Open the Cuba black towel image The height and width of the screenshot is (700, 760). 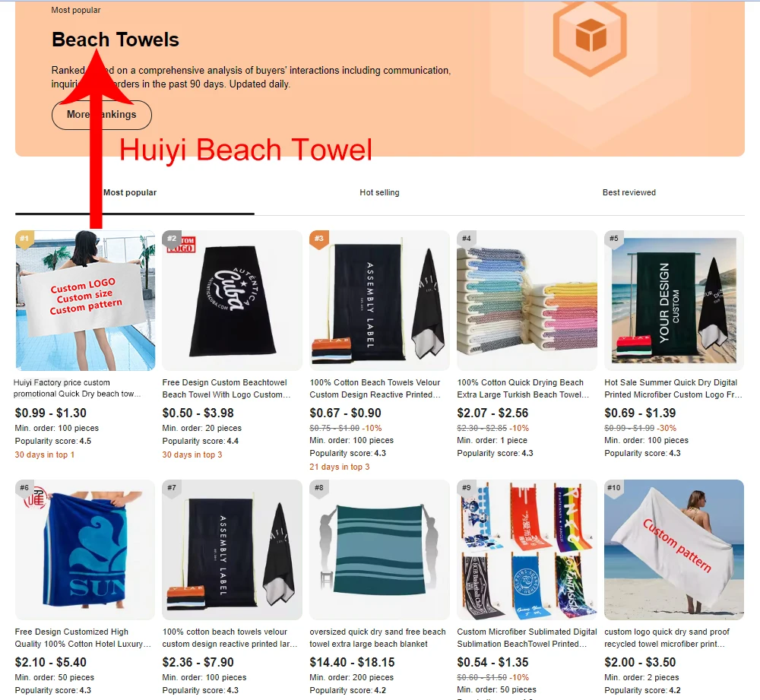(232, 300)
